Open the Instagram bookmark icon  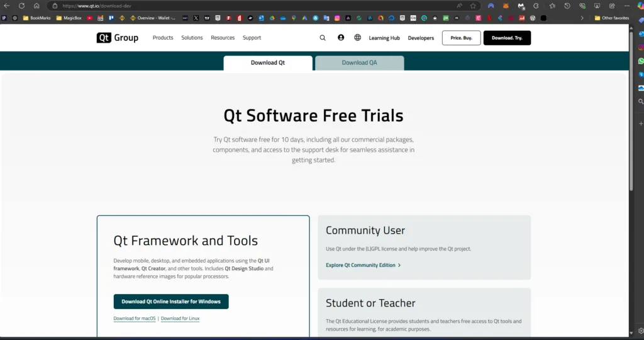337,18
